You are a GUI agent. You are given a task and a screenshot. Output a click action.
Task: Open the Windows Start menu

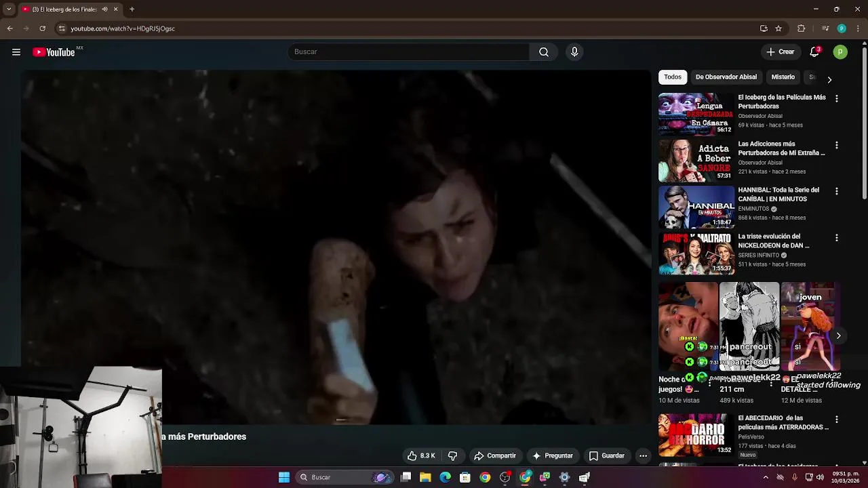pyautogui.click(x=284, y=477)
